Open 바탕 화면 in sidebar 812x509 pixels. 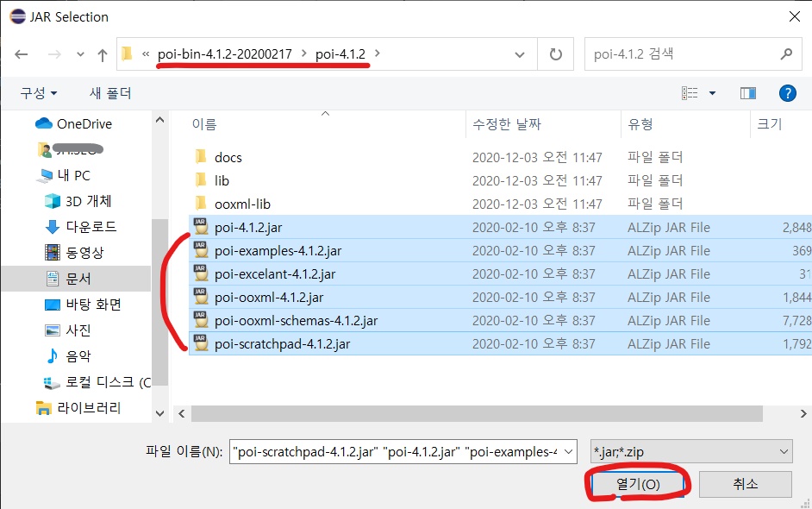click(83, 305)
